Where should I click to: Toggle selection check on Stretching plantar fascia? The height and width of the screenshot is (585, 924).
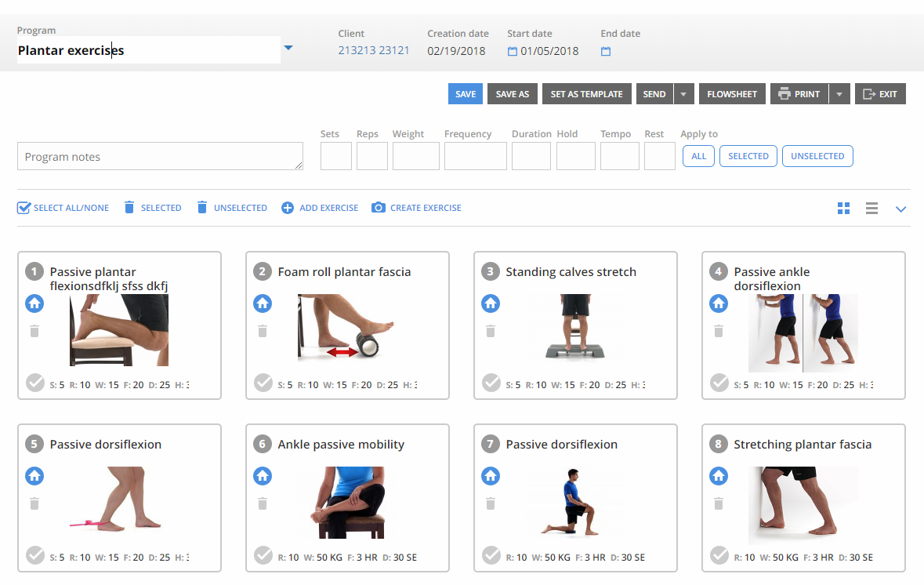pos(719,555)
